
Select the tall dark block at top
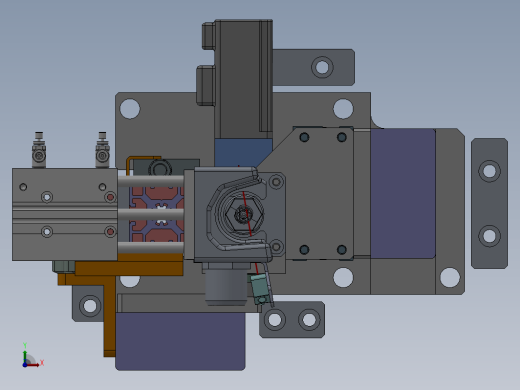click(x=243, y=78)
